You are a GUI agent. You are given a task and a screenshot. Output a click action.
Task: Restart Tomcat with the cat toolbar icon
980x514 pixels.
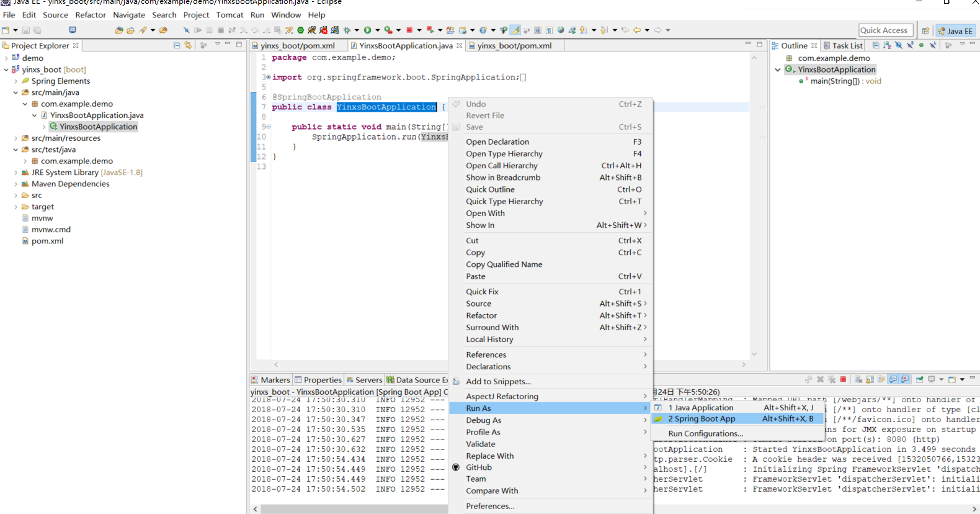point(335,30)
